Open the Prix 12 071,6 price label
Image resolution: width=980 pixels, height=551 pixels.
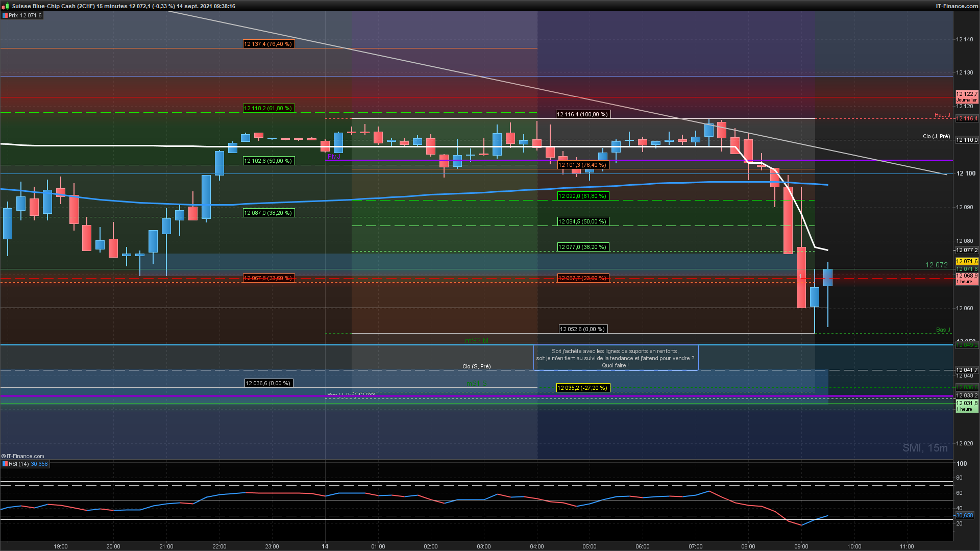point(25,16)
